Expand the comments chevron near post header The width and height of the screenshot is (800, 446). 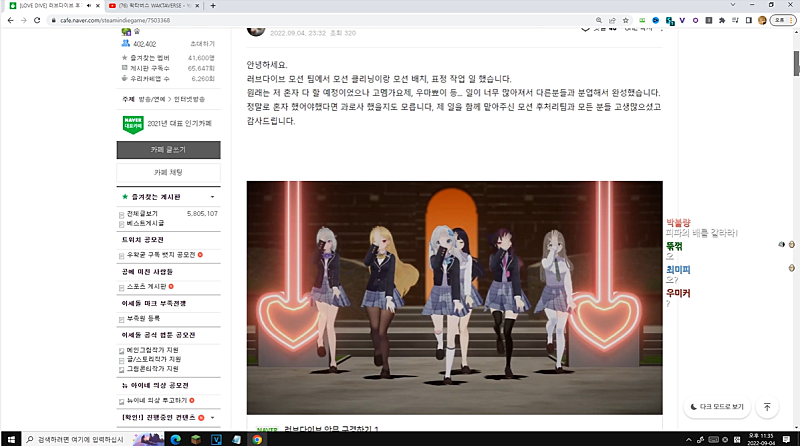coord(586,30)
